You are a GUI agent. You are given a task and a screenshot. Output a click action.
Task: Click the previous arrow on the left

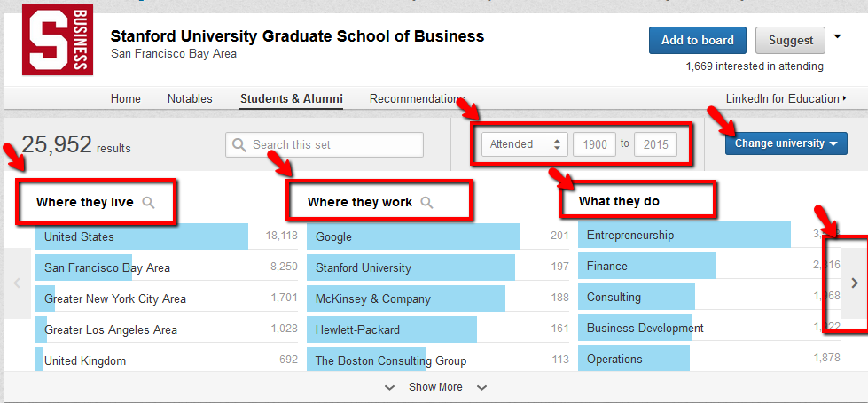[x=17, y=283]
